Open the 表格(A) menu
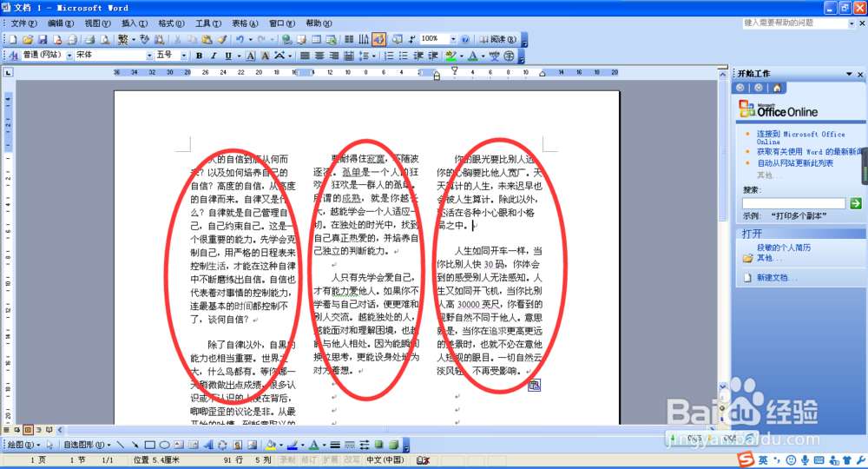This screenshot has width=868, height=469. [x=245, y=23]
